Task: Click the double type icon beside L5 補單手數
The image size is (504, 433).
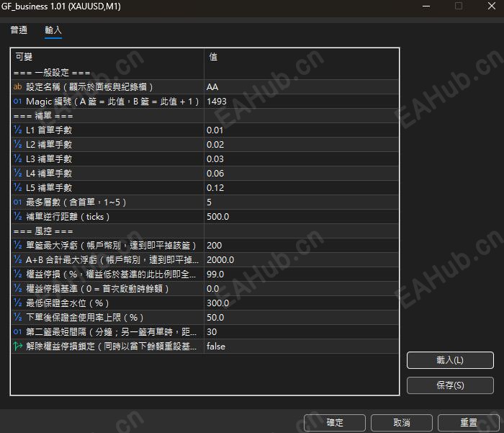Action: pos(18,187)
